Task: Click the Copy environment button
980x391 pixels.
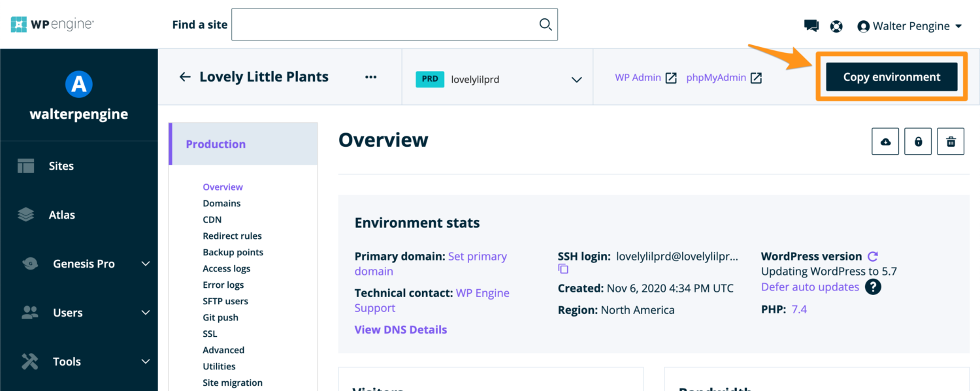Action: pos(891,76)
